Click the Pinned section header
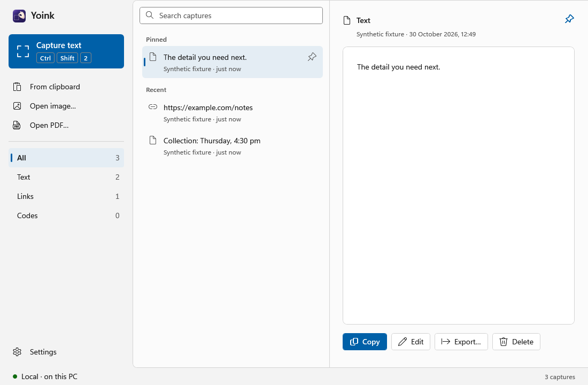Screen dimensions: 588x385 [x=157, y=40]
